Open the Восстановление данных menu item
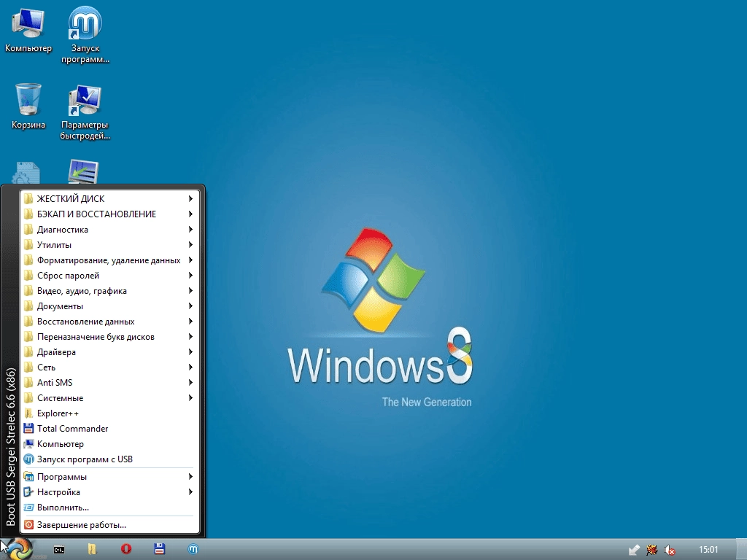The height and width of the screenshot is (560, 747). coord(109,321)
